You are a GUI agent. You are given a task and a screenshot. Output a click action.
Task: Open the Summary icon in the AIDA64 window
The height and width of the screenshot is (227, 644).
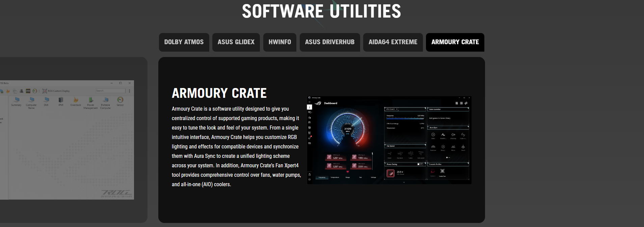[x=16, y=102]
